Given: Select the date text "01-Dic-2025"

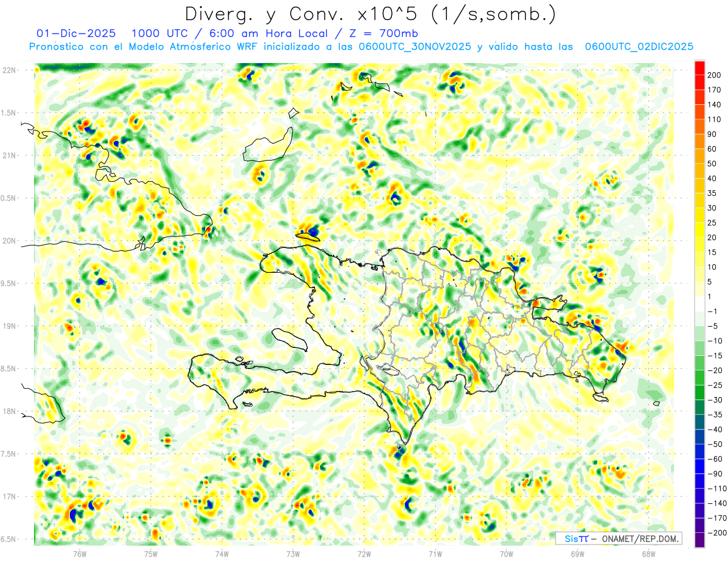Looking at the screenshot, I should point(77,33).
